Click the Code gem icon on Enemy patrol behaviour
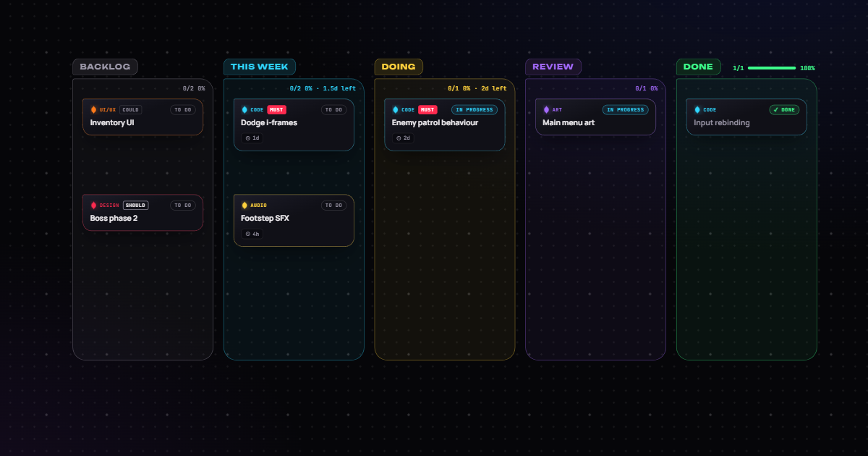Viewport: 868px width, 456px height. point(396,110)
